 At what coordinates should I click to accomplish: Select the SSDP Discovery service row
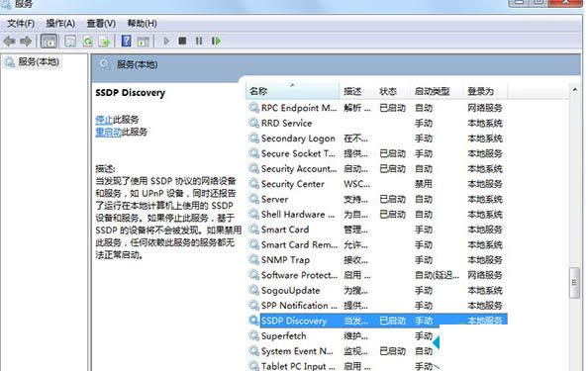click(377, 321)
